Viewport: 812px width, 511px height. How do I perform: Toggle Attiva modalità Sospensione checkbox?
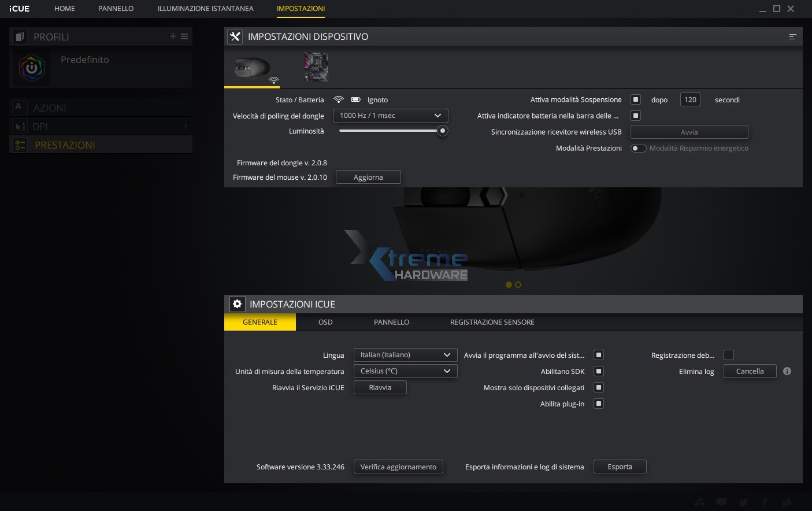tap(636, 99)
